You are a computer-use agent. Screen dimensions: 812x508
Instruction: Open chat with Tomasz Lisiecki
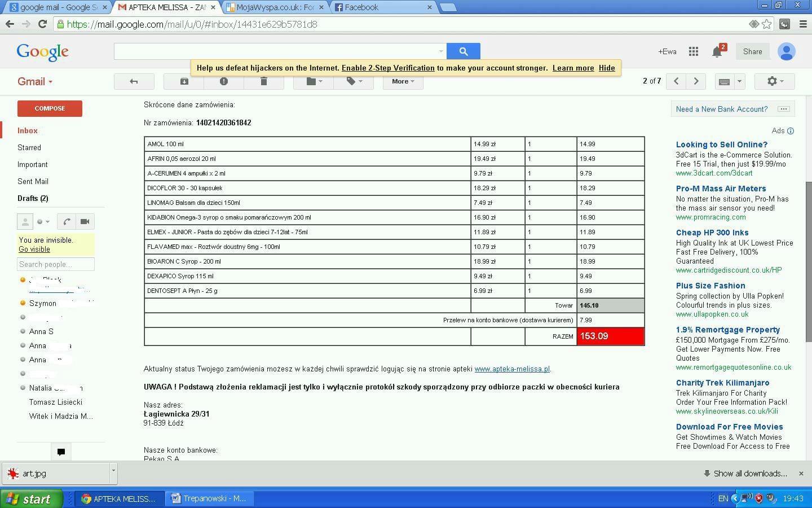tap(55, 402)
